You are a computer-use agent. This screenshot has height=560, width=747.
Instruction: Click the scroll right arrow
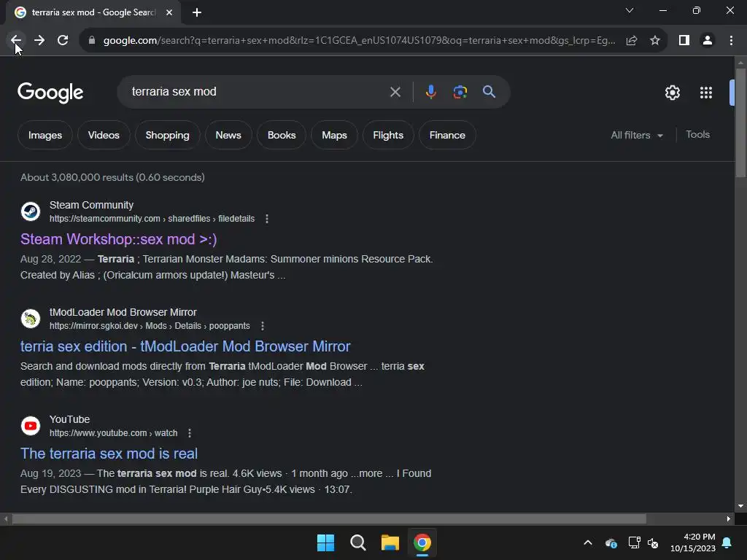[729, 518]
